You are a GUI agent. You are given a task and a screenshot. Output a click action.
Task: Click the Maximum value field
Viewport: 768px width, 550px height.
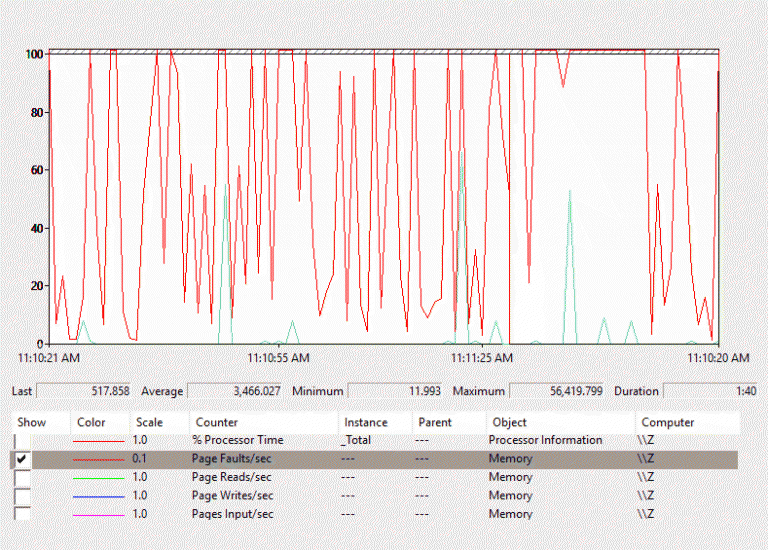[557, 391]
